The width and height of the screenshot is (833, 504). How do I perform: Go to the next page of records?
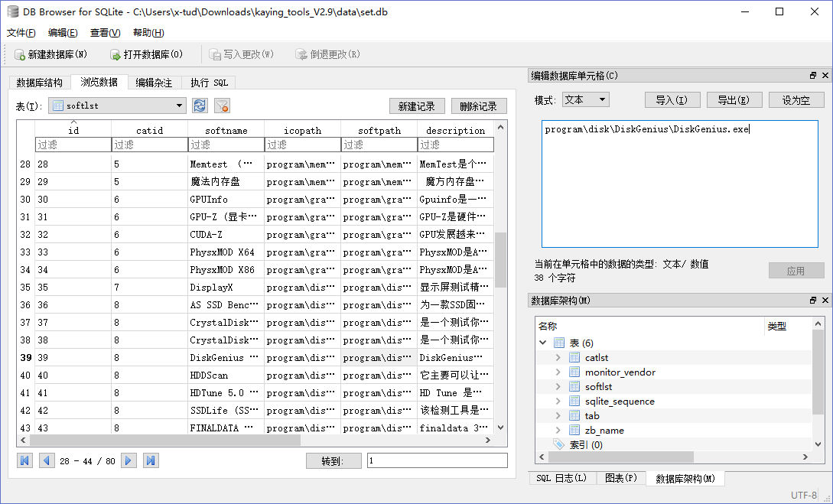[129, 460]
